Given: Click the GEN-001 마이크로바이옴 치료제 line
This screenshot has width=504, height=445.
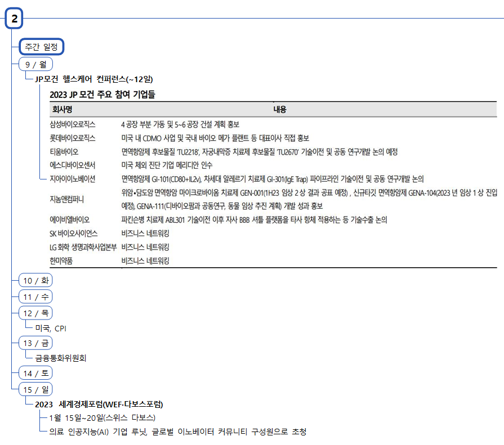Looking at the screenshot, I should pos(309,192).
